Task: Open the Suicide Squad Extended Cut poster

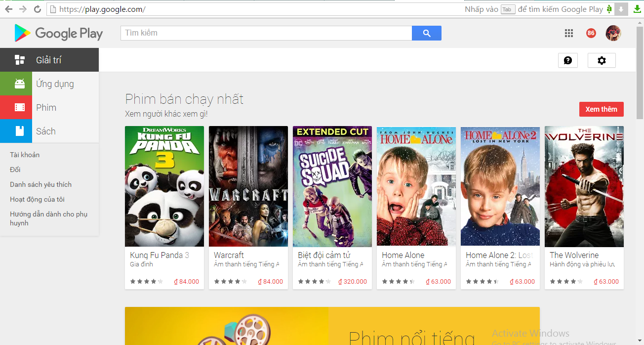Action: (x=332, y=186)
